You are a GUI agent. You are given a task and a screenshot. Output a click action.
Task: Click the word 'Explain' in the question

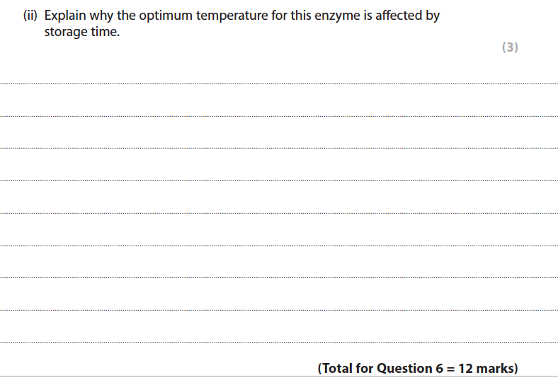[x=66, y=16]
